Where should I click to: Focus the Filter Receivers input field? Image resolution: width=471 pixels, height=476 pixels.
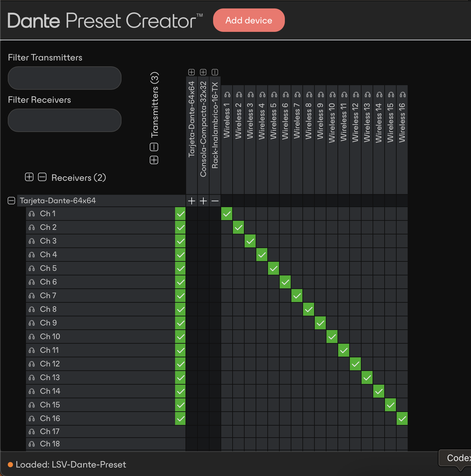click(65, 120)
